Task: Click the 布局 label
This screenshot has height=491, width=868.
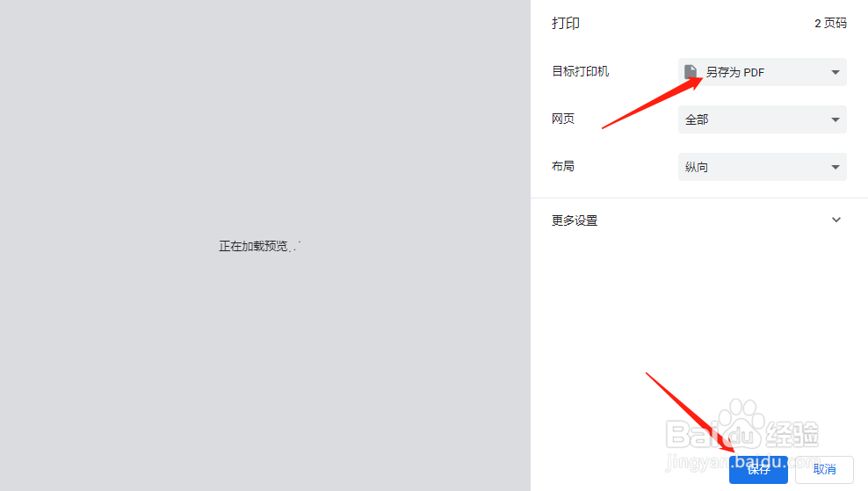Action: (x=563, y=166)
